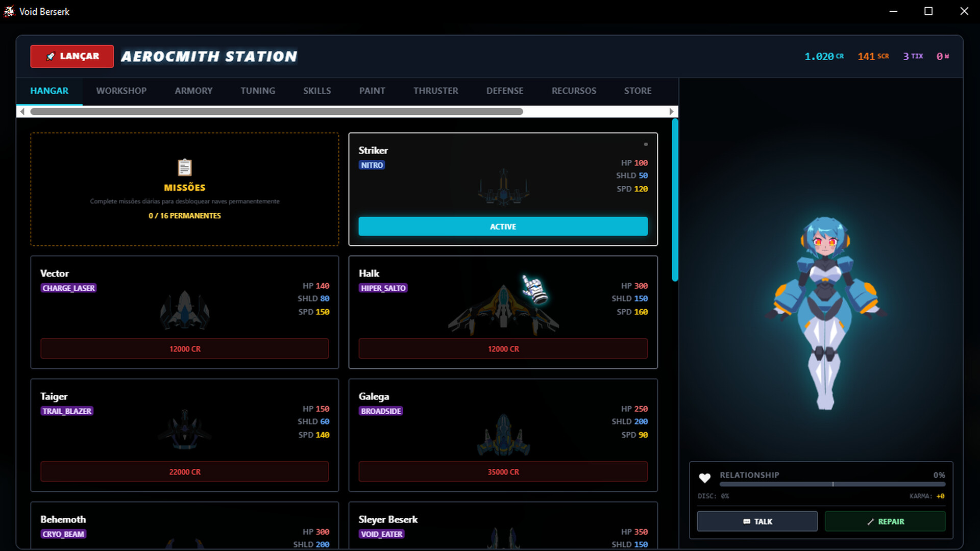The image size is (980, 551).
Task: Click the tab bar left scroll arrow
Action: 22,111
